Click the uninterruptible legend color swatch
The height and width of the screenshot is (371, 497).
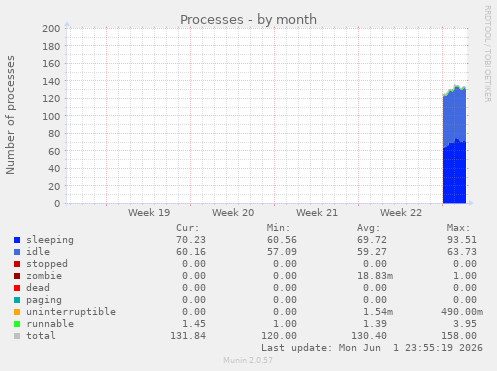[x=17, y=312]
